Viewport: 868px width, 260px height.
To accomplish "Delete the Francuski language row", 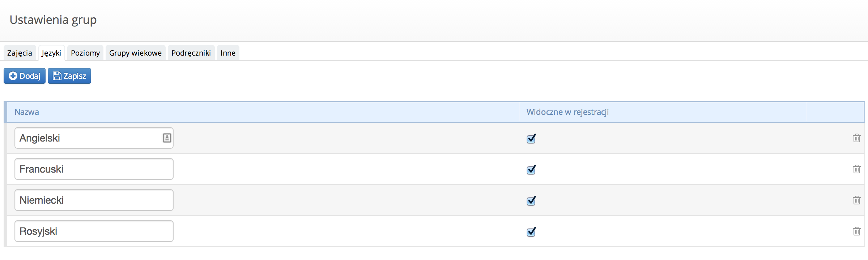I will pos(856,169).
